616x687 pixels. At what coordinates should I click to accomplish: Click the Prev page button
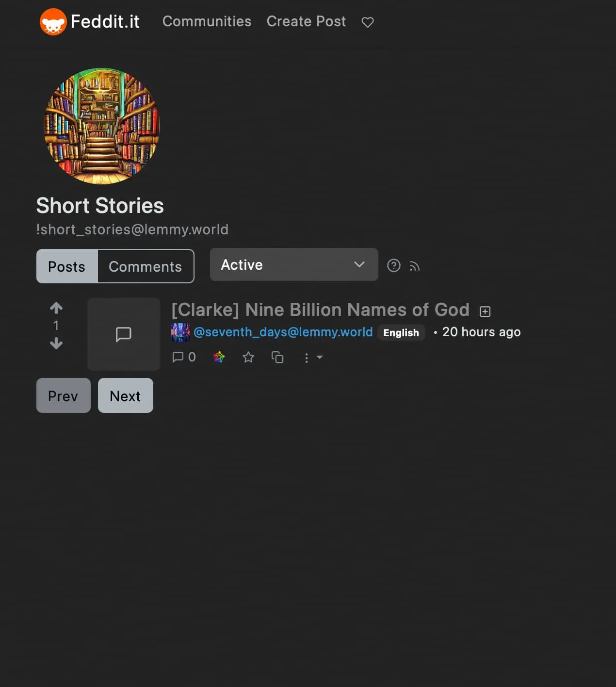pyautogui.click(x=64, y=396)
